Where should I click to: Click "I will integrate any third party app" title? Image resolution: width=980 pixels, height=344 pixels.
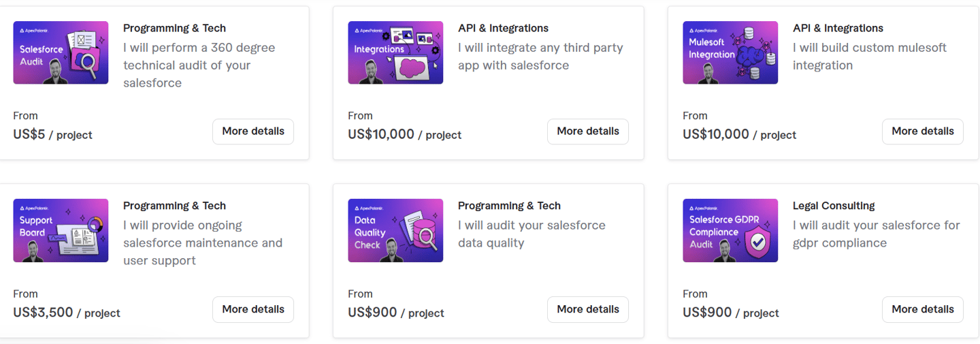pyautogui.click(x=540, y=57)
